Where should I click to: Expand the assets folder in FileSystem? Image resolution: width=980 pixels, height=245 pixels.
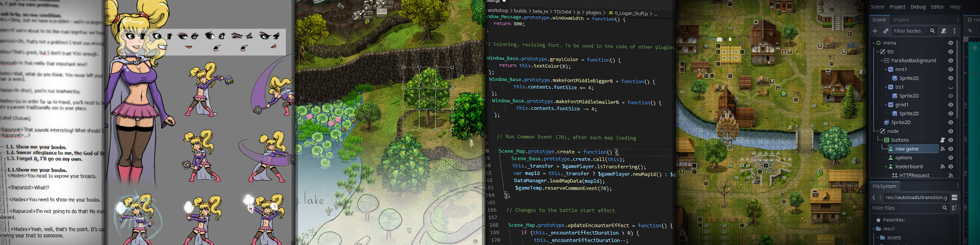(x=878, y=238)
